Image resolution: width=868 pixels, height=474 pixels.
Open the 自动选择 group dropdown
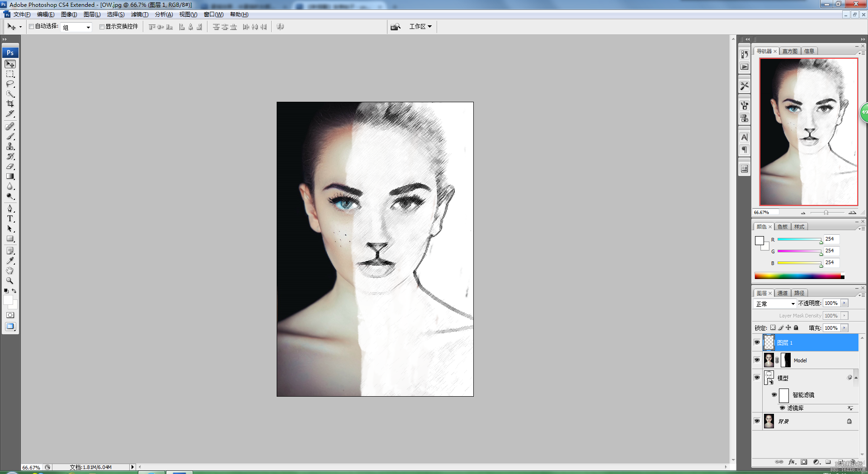(76, 27)
